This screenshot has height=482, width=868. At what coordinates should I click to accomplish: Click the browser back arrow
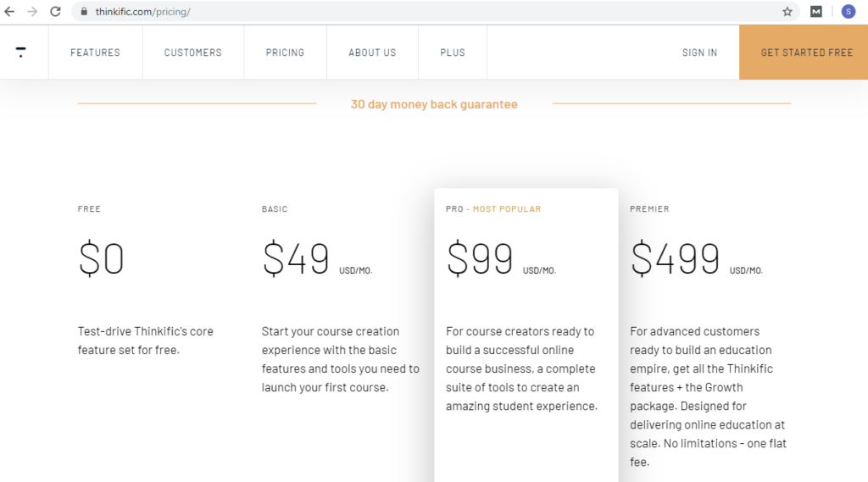[x=9, y=12]
